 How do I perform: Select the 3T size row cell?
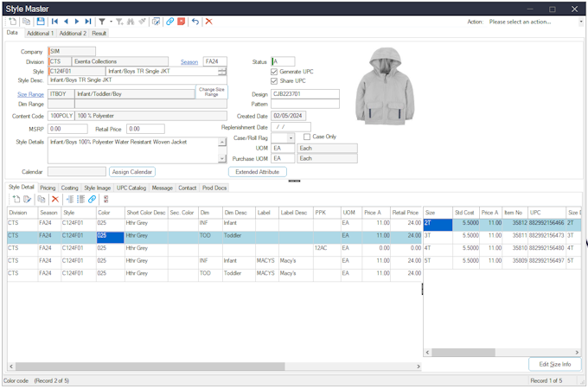(x=438, y=236)
